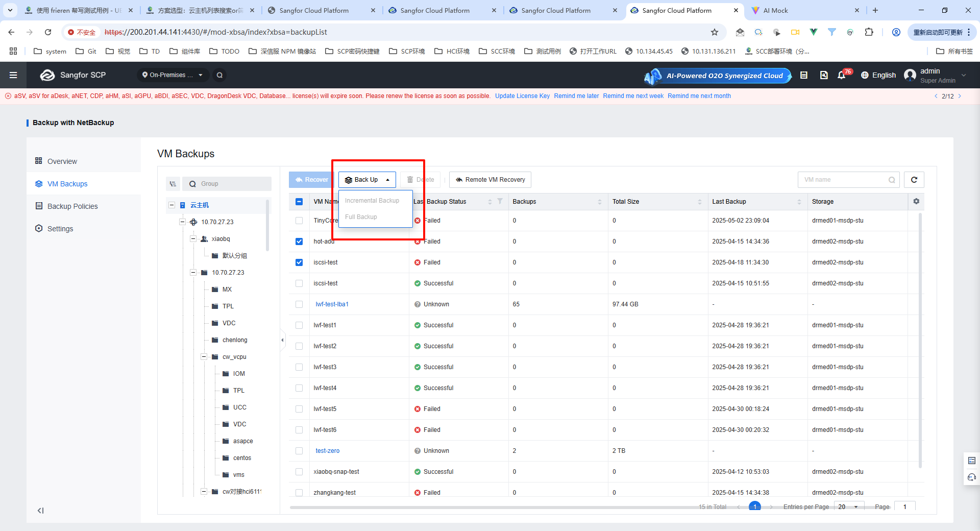
Task: Open admin account dropdown arrow
Action: (964, 75)
